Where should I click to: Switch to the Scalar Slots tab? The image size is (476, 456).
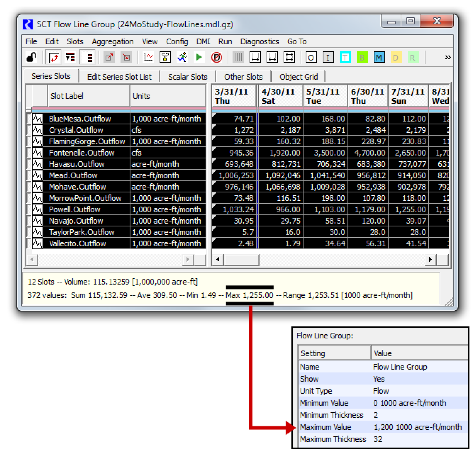click(187, 77)
